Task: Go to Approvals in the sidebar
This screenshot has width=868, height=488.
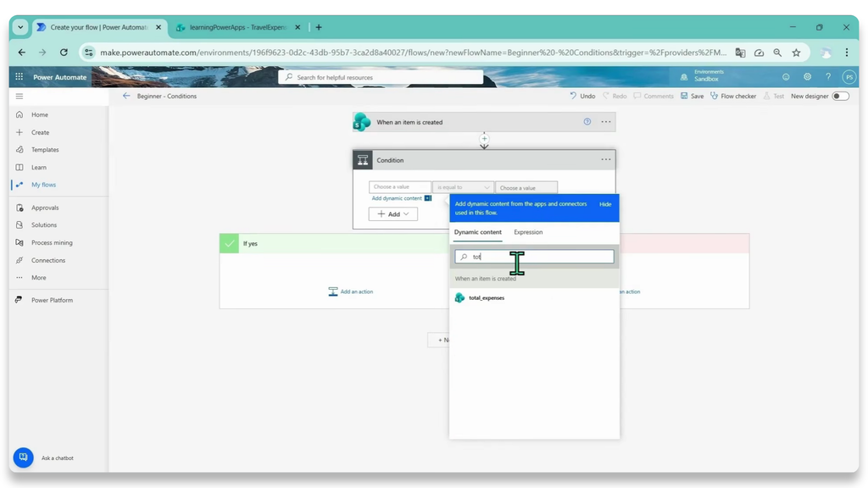Action: (45, 208)
